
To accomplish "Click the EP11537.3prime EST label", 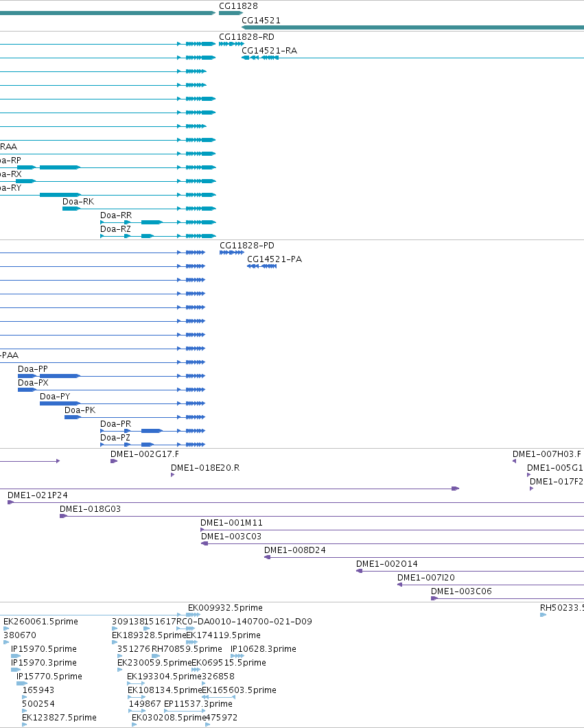I will (x=198, y=703).
